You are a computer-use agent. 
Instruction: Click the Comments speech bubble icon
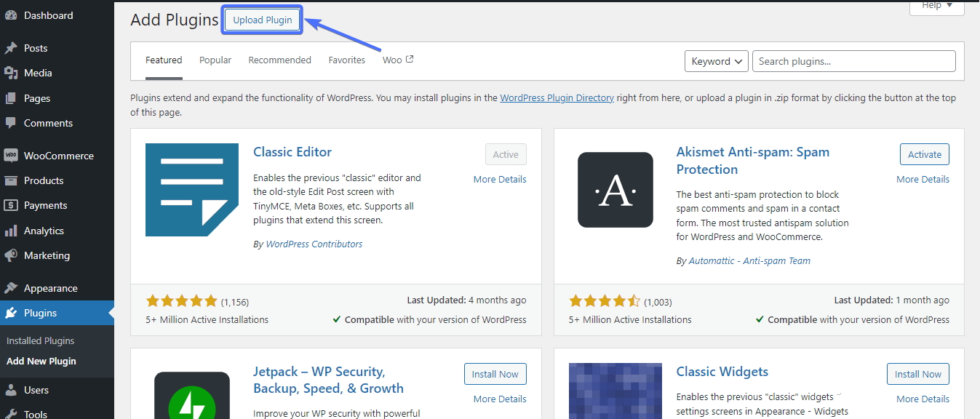pos(11,123)
